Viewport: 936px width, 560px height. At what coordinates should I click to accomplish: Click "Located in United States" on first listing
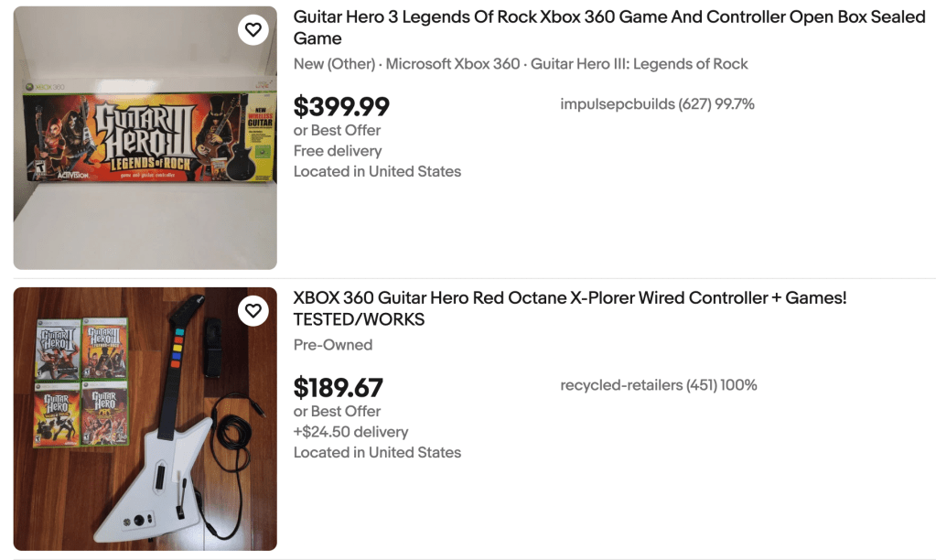point(377,171)
